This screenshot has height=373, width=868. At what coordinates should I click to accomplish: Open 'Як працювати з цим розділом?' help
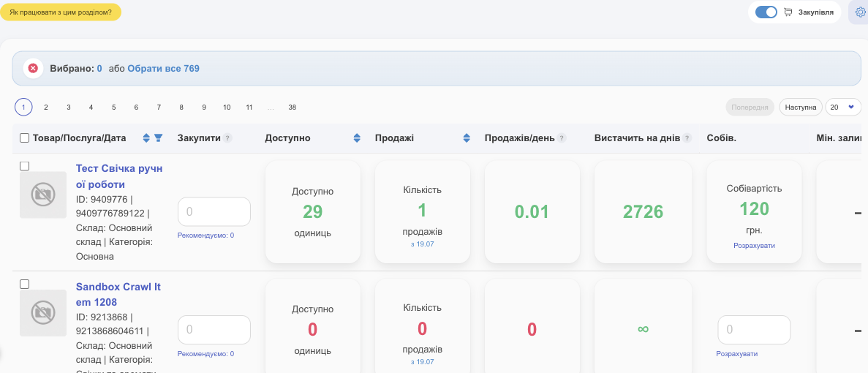point(61,12)
